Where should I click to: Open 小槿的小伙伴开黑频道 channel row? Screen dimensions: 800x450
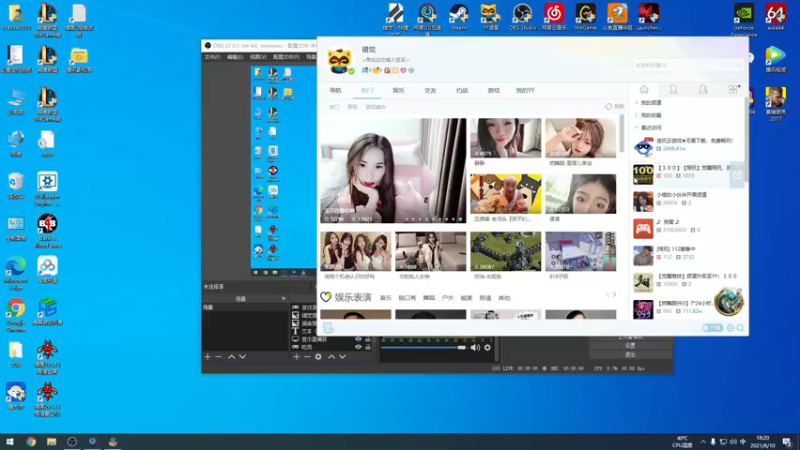(687, 201)
